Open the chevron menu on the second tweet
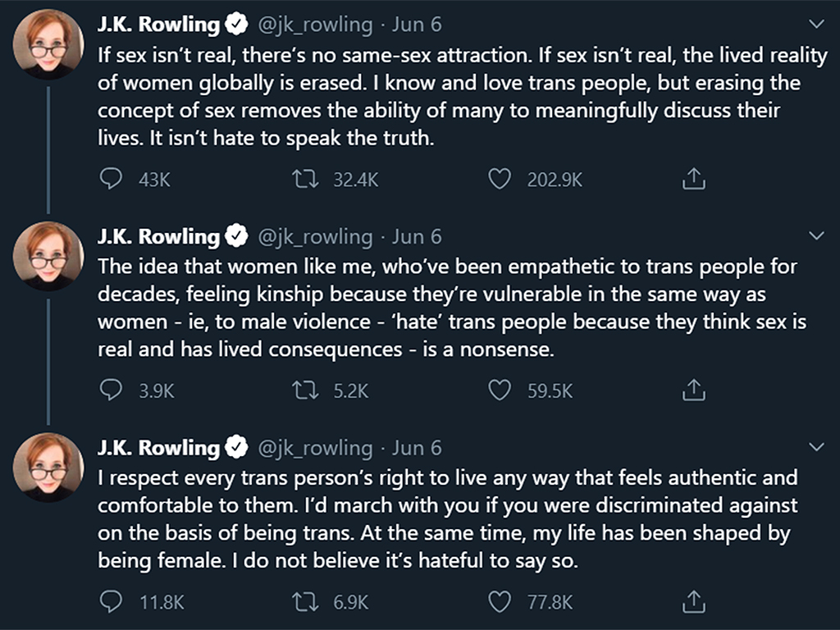This screenshot has width=840, height=630. point(816,235)
